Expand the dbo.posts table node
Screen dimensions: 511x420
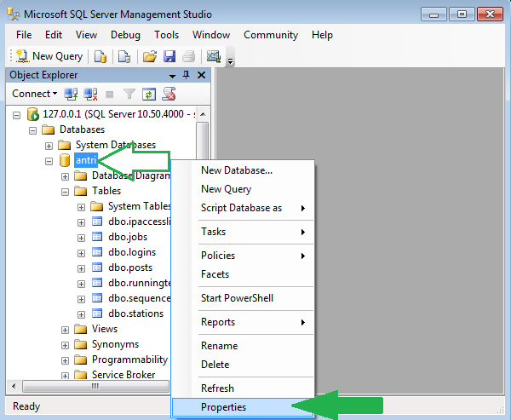click(81, 268)
